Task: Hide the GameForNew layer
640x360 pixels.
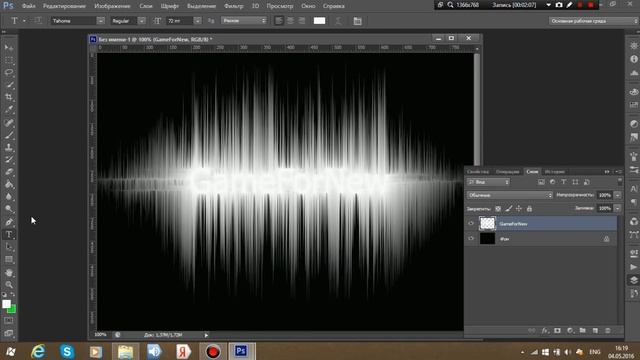Action: coord(471,224)
